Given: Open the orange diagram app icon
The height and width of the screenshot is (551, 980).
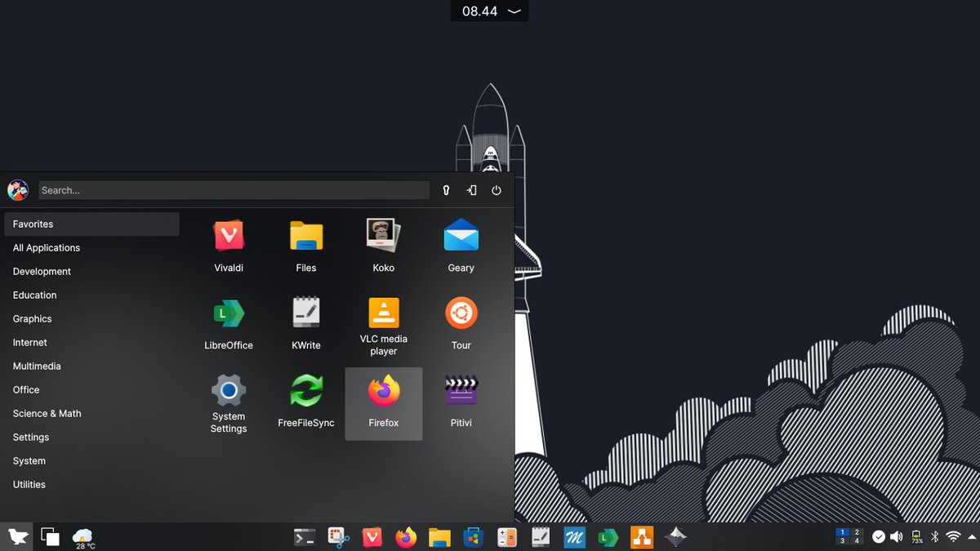Looking at the screenshot, I should tap(642, 537).
